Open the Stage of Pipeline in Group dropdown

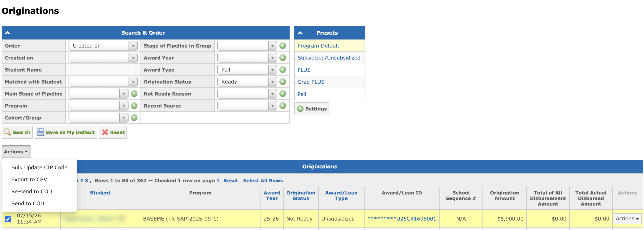tap(247, 46)
